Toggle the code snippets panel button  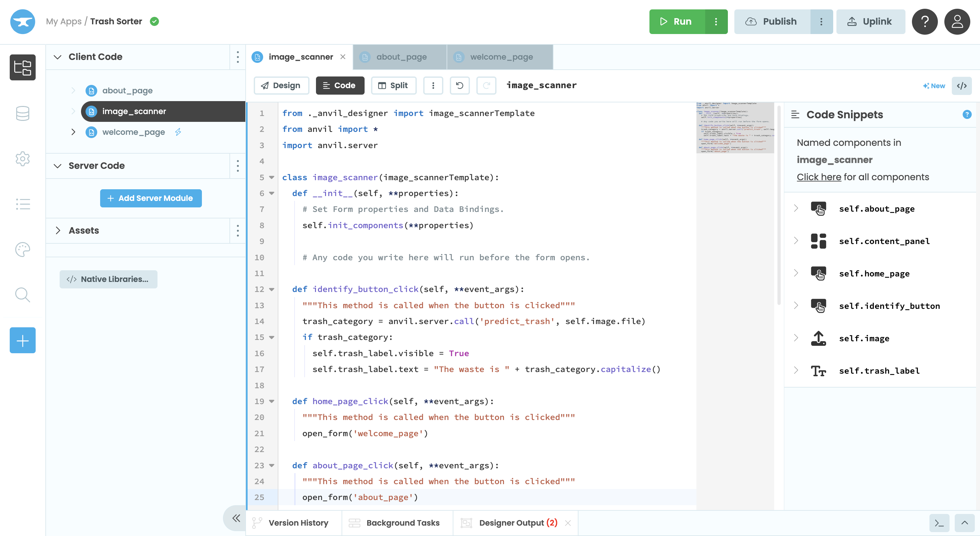[961, 86]
